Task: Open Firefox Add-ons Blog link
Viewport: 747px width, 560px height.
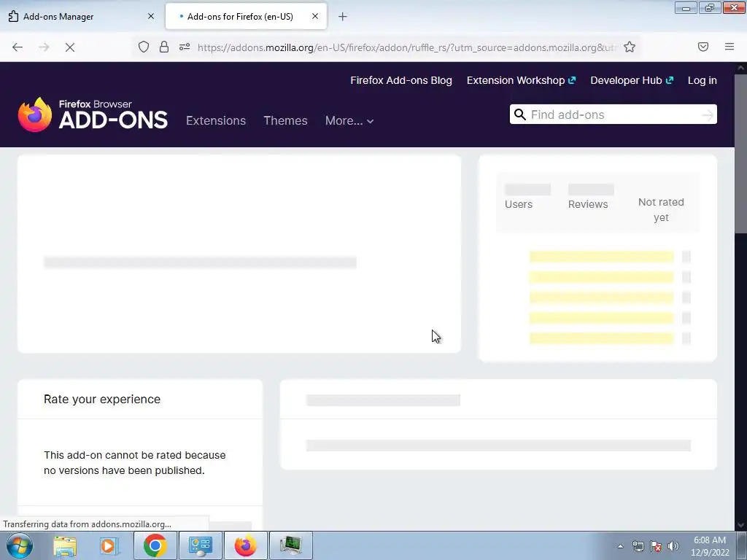Action: coord(401,80)
